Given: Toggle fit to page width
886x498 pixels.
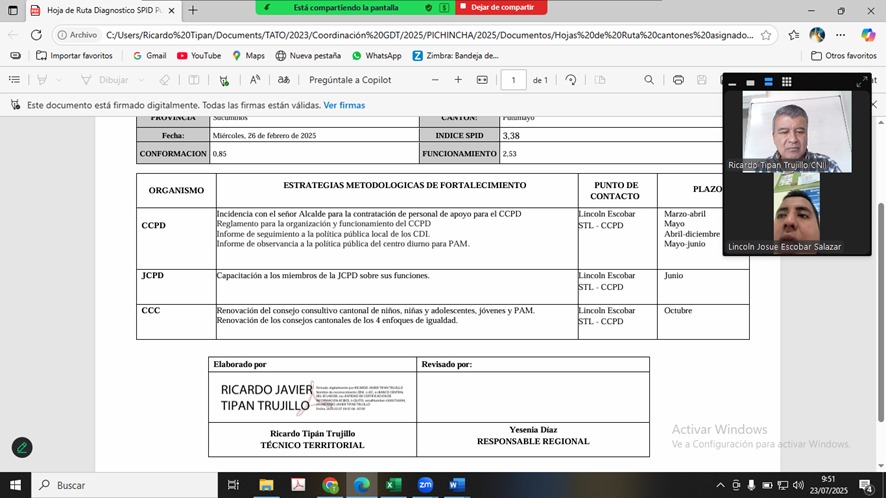Looking at the screenshot, I should coord(482,80).
